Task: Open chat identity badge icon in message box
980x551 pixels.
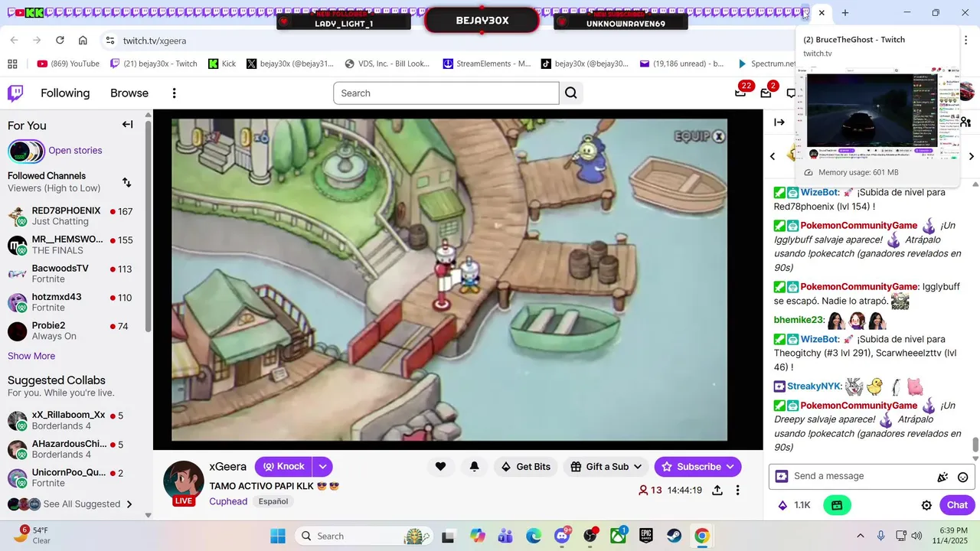Action: tap(782, 476)
